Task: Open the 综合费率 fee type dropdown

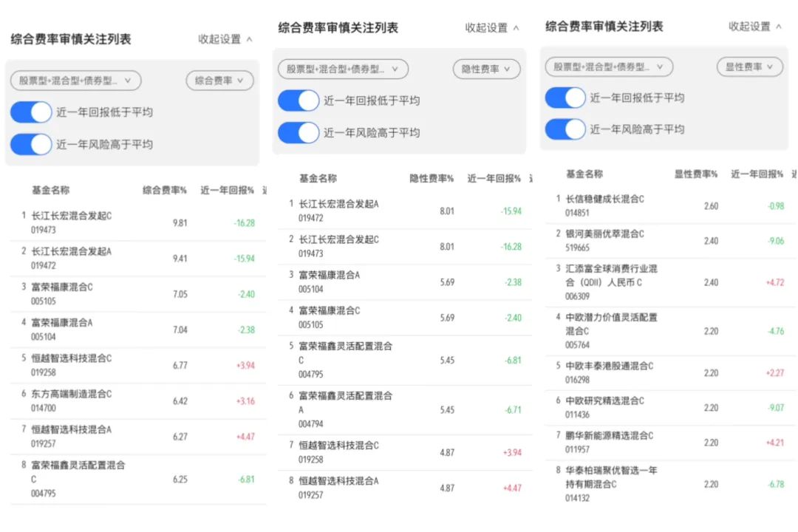Action: click(x=219, y=81)
